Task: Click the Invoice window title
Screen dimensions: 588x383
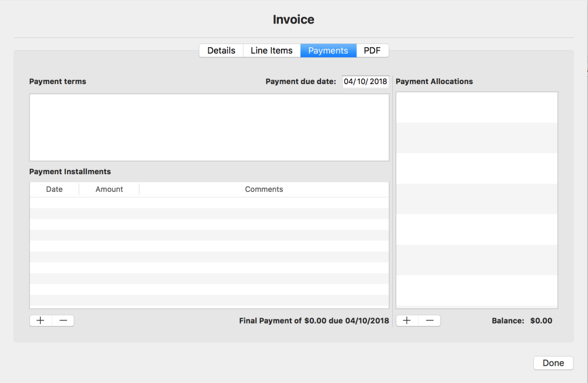Action: [x=293, y=19]
